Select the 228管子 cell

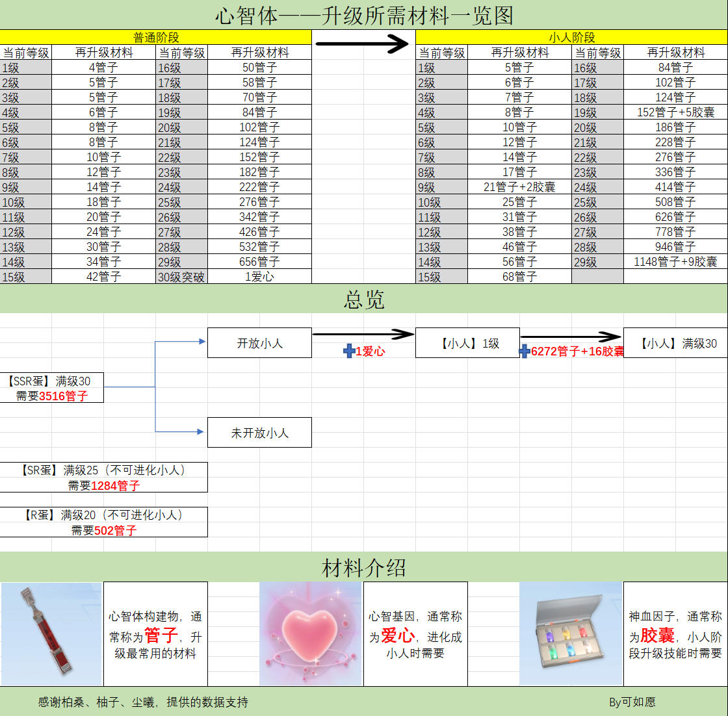click(675, 142)
